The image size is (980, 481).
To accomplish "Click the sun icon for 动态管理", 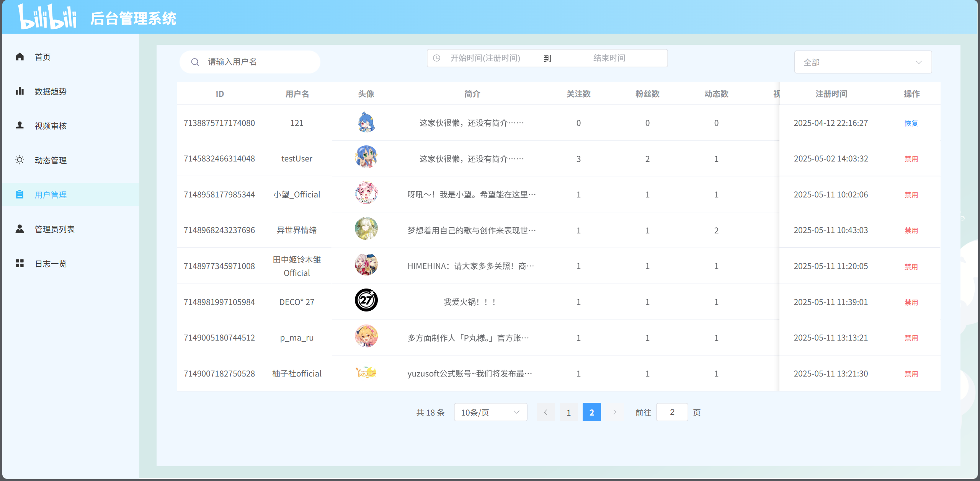I will [20, 160].
